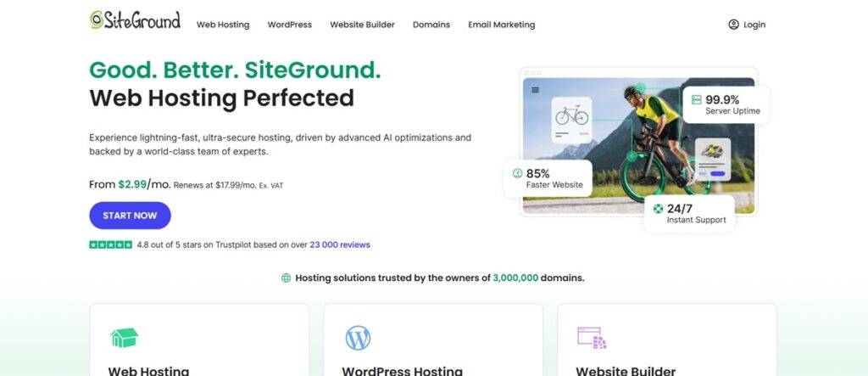Click the Login user icon

733,25
